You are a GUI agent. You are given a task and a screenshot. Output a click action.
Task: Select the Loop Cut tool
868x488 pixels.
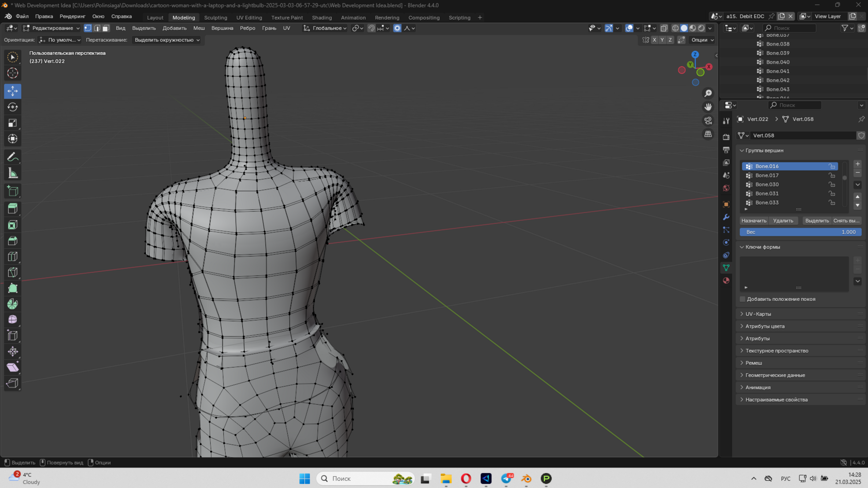click(12, 256)
